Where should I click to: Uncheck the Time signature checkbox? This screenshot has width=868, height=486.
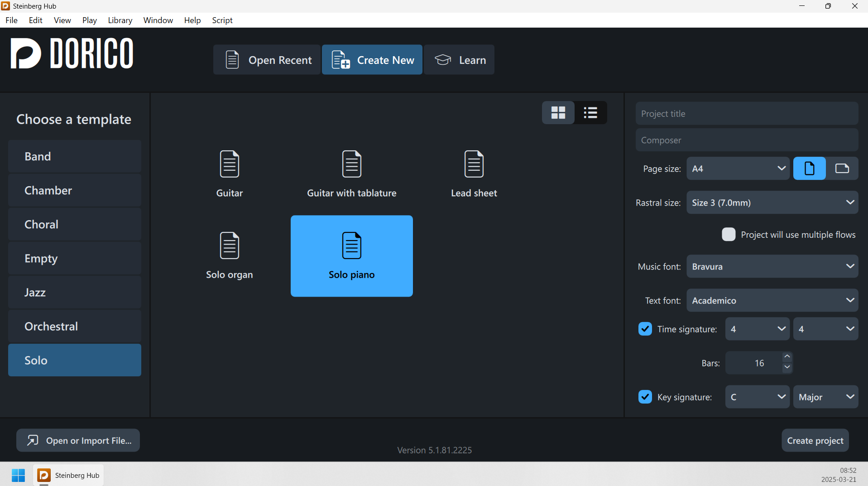point(645,329)
